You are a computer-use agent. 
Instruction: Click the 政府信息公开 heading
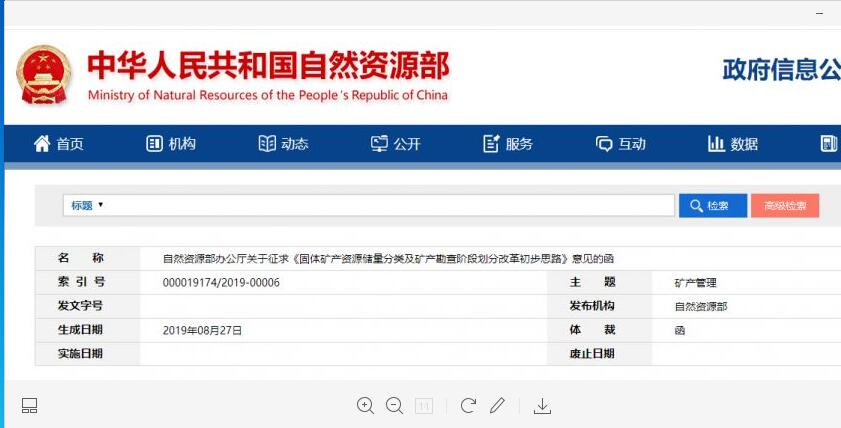pyautogui.click(x=781, y=70)
